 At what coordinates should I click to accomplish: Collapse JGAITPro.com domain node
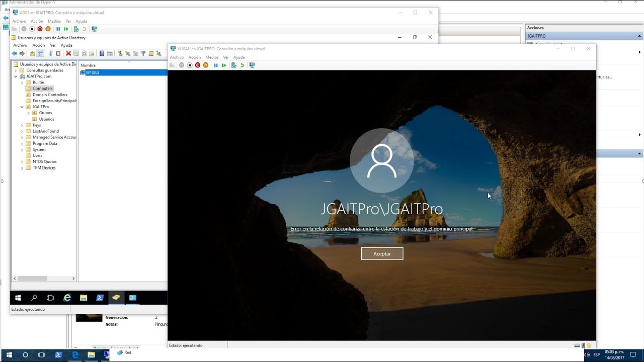[x=16, y=76]
